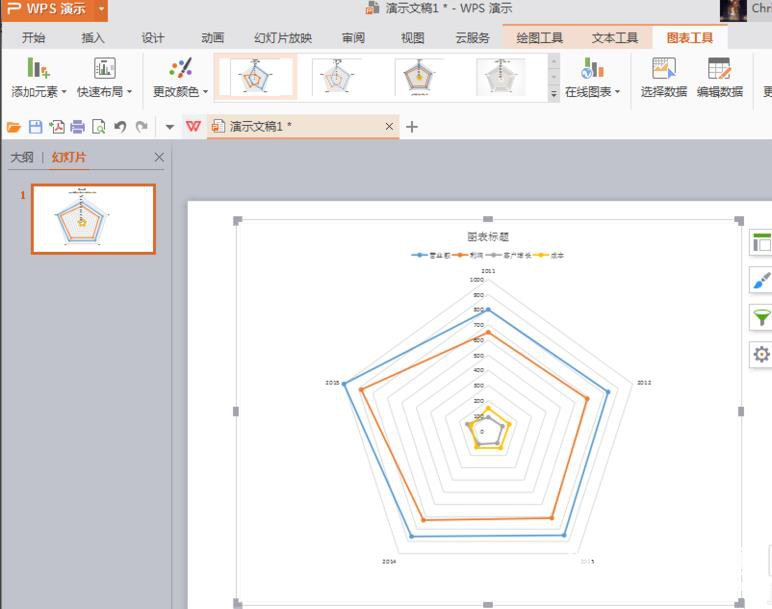The height and width of the screenshot is (609, 772).
Task: Click the 添加元素 (Add Element) icon
Action: 38,69
